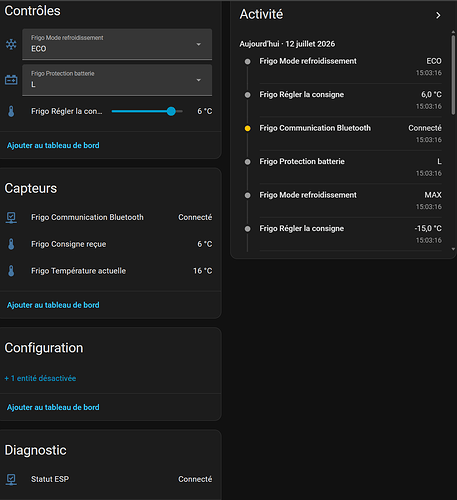Screen dimensions: 457x500
Task: Open the Frigo Température actuelle sensor row
Action: click(x=109, y=271)
